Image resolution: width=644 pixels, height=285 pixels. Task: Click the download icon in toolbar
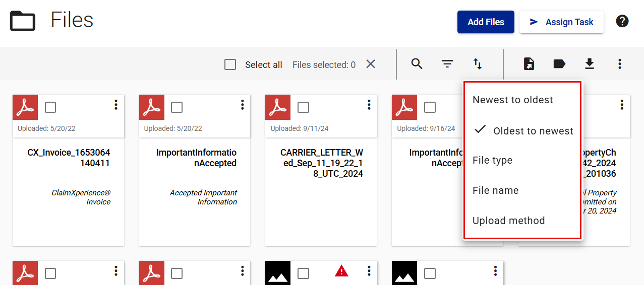click(x=590, y=64)
